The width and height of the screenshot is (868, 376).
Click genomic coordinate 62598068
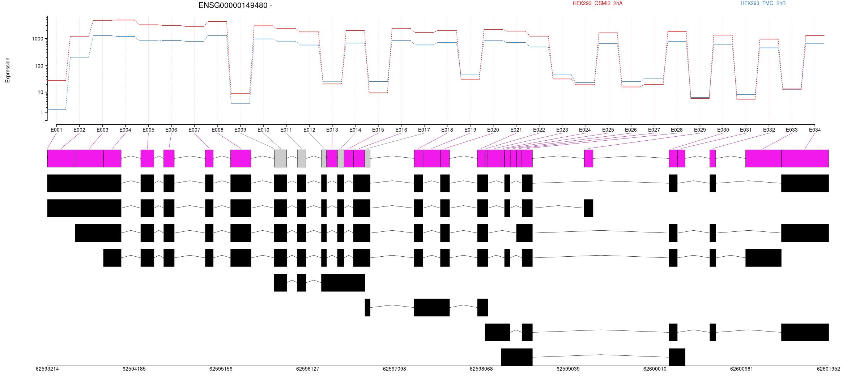pos(481,369)
